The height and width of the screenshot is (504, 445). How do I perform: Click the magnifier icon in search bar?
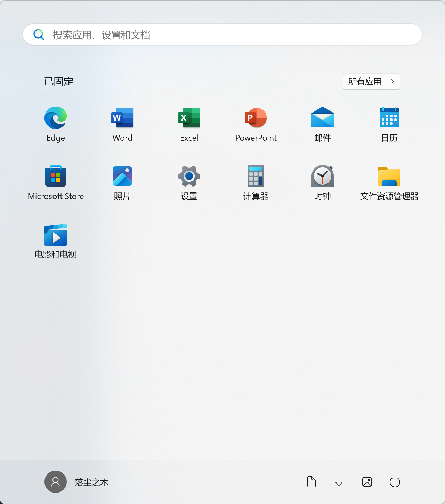[x=39, y=34]
